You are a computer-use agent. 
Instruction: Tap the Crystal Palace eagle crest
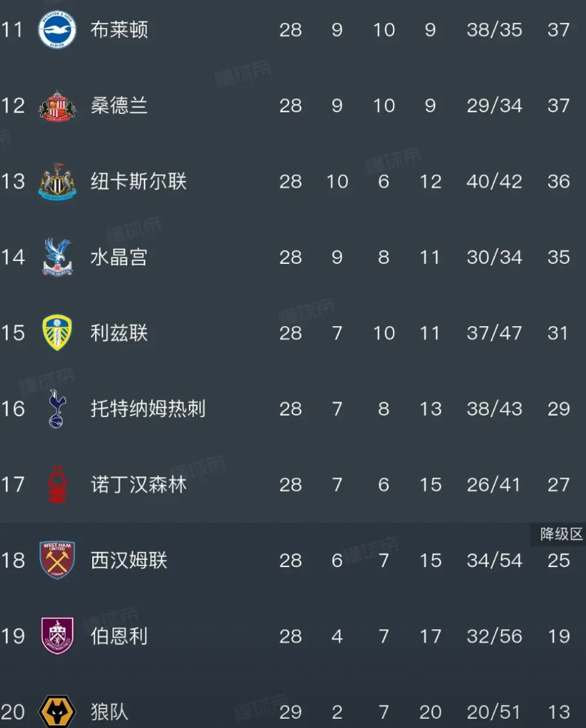point(57,257)
